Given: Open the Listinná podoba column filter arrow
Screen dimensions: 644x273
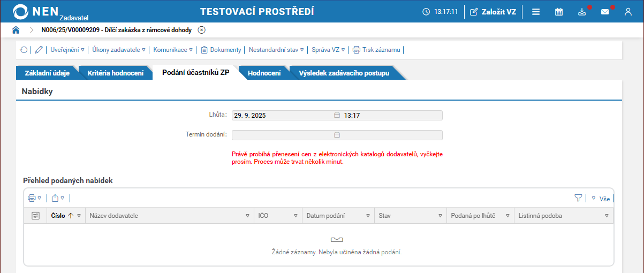Looking at the screenshot, I should point(607,216).
